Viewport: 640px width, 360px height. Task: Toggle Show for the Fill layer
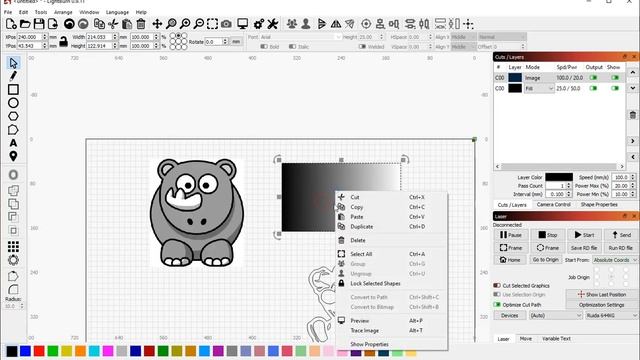point(615,88)
